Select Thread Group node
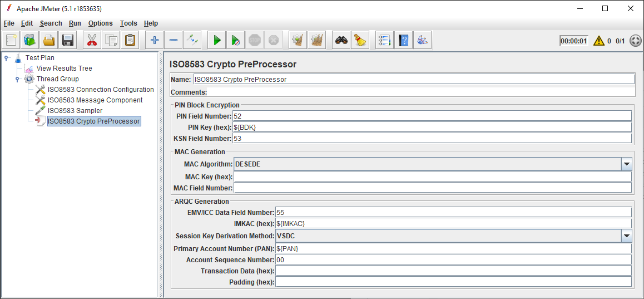The width and height of the screenshot is (644, 299). tap(57, 79)
